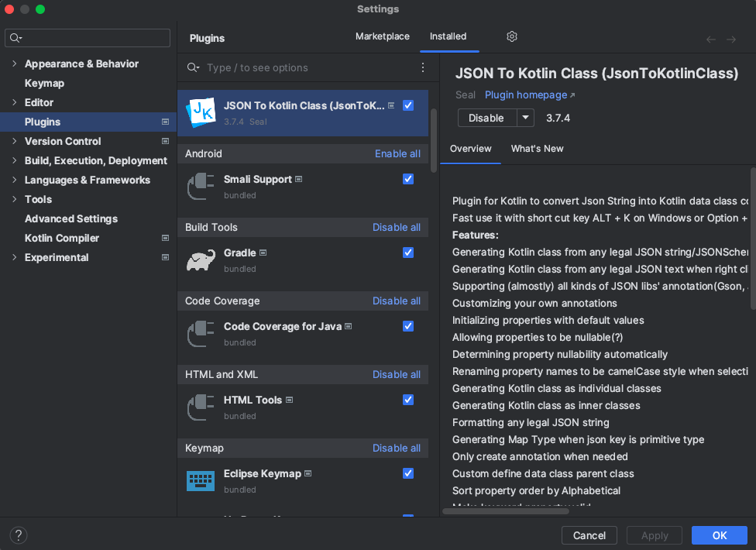Click the bundled marker next to HTML Tools
Image resolution: width=756 pixels, height=550 pixels.
[289, 400]
